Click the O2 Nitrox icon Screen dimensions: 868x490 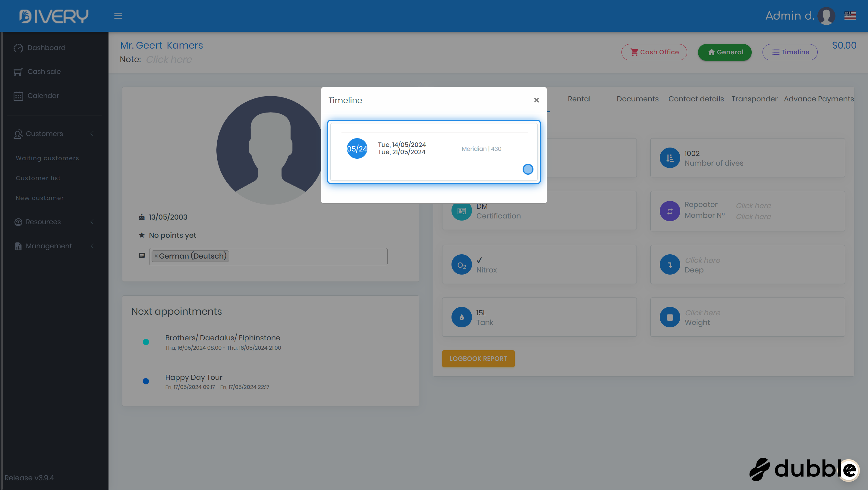pos(461,265)
